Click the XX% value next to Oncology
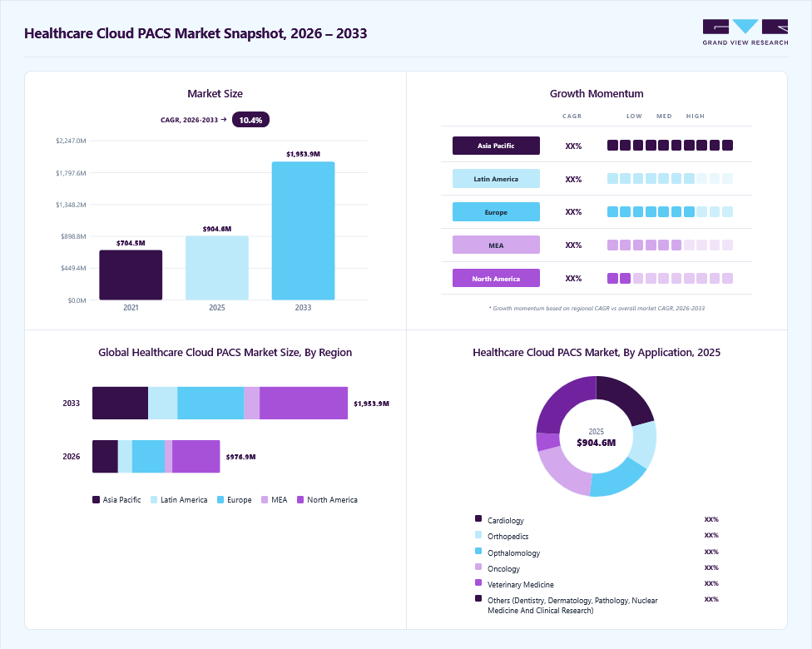812x649 pixels. click(711, 567)
